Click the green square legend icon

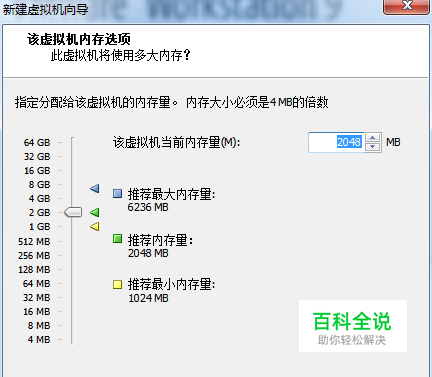(x=117, y=239)
